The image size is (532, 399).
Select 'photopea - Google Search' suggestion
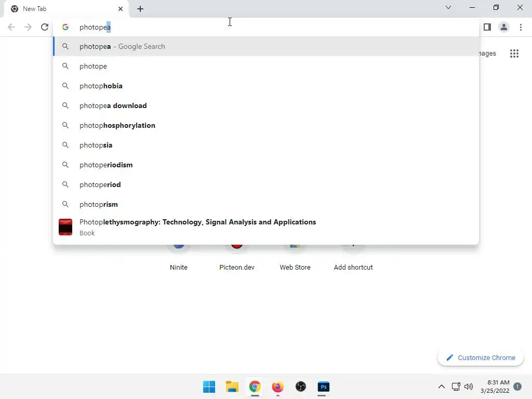(x=266, y=46)
